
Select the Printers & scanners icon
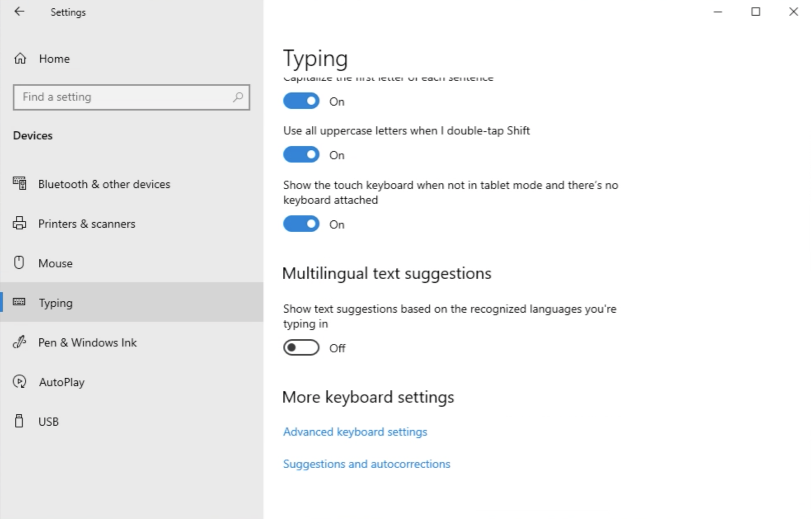coord(19,224)
